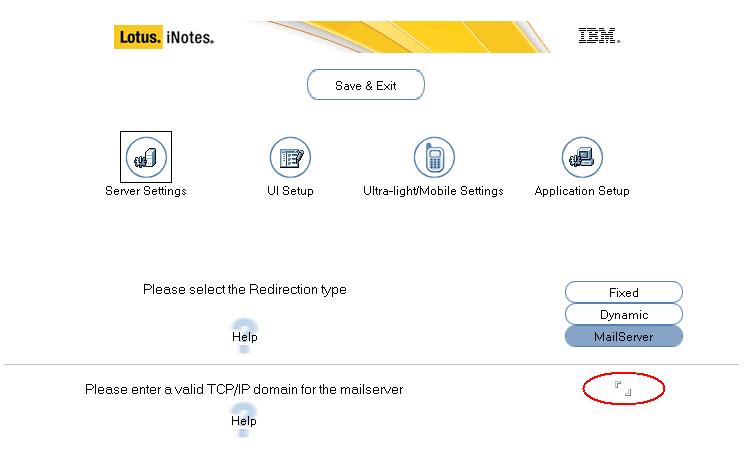
Task: Click the question mark under Redirection type
Action: [x=244, y=336]
